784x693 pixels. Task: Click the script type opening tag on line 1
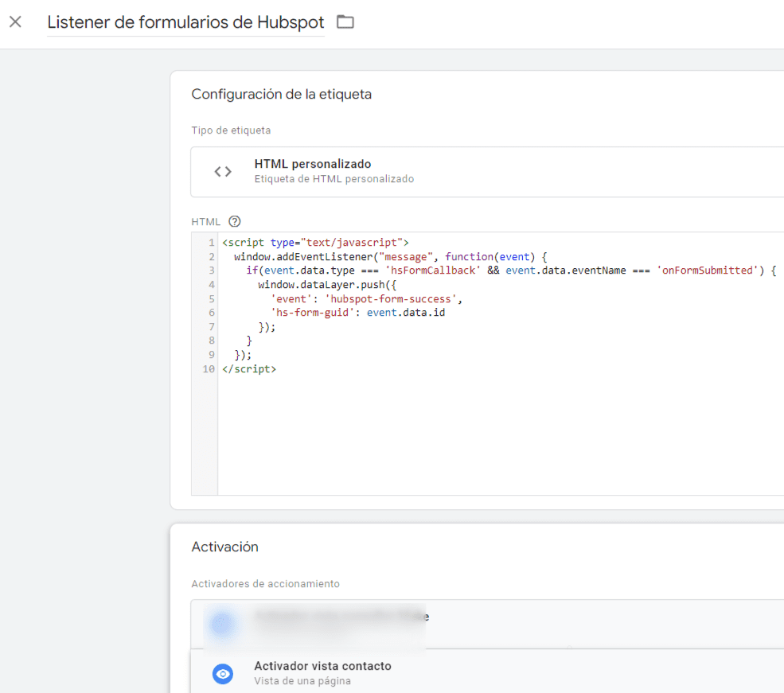pos(315,242)
